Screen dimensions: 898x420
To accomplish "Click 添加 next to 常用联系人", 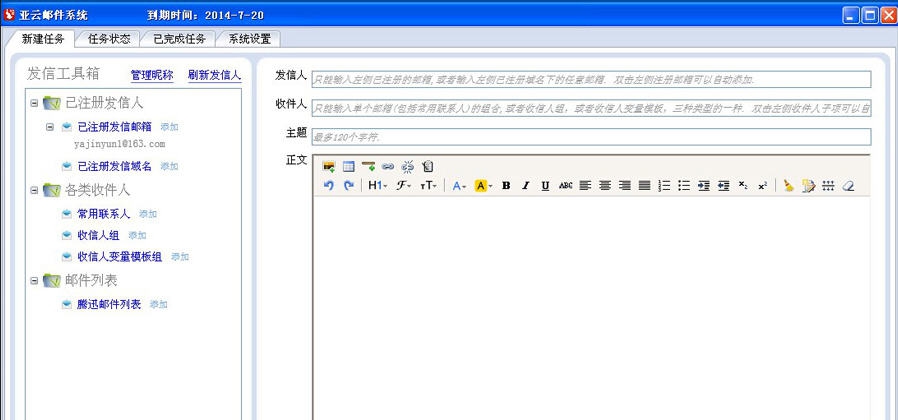I will pos(148,214).
